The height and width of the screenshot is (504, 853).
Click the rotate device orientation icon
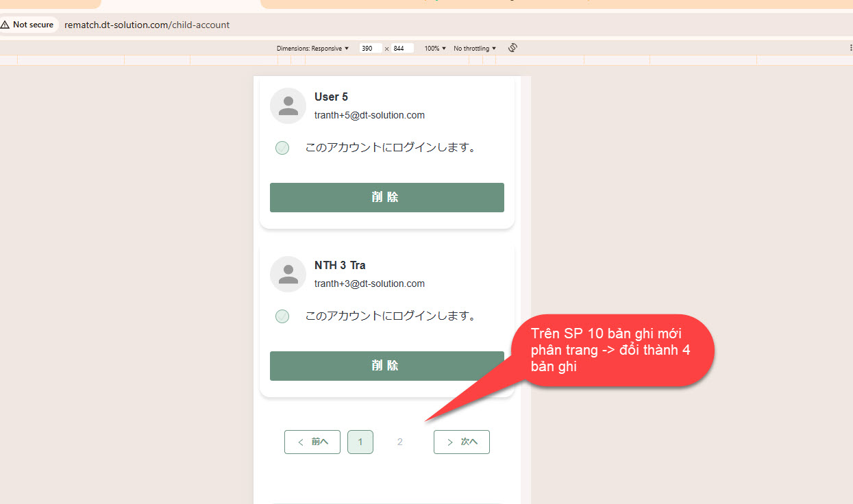point(512,48)
